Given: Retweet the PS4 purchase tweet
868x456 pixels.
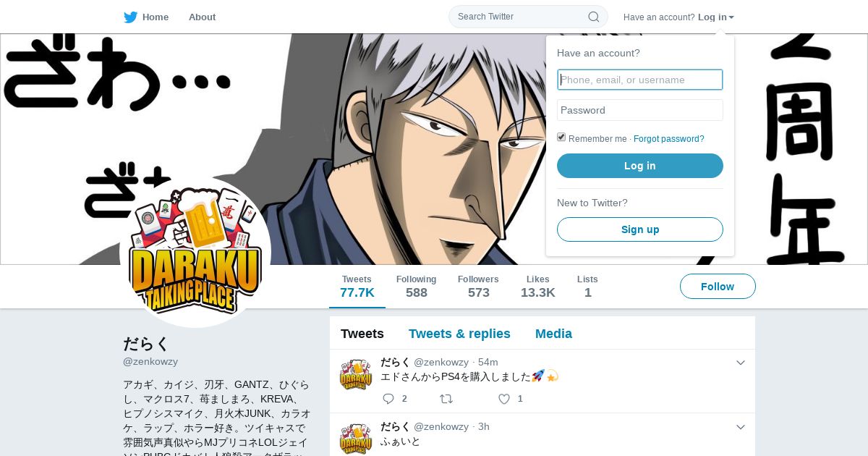Looking at the screenshot, I should (446, 399).
